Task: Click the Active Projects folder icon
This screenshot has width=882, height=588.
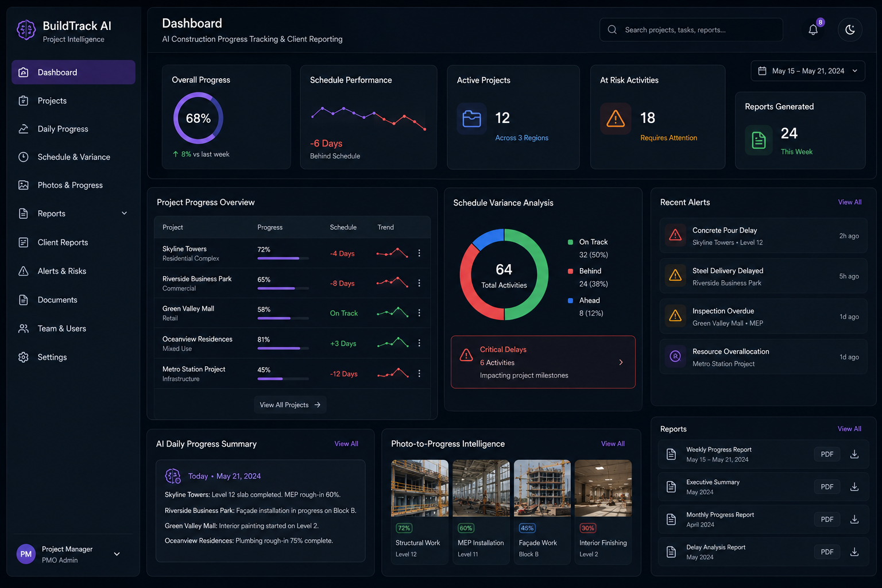Action: pos(472,119)
